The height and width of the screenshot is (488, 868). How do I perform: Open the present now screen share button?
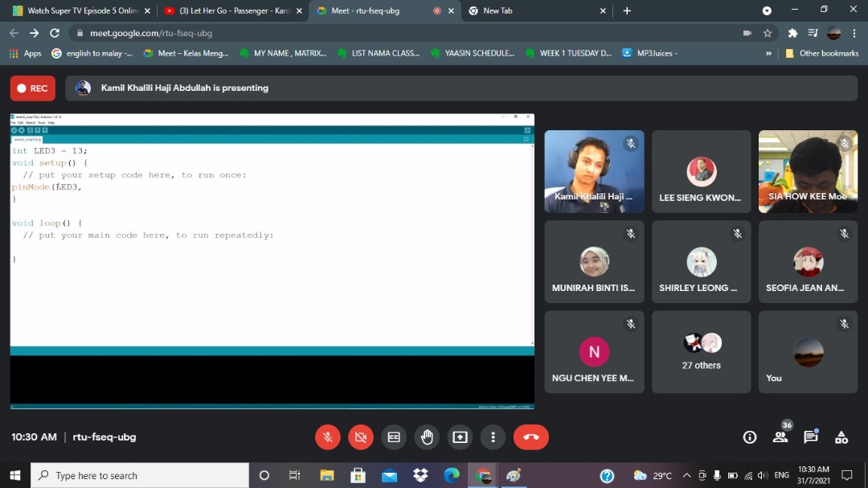pyautogui.click(x=460, y=437)
